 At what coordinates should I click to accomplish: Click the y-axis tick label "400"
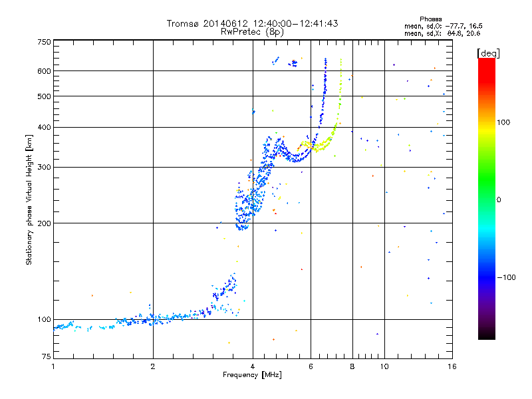click(x=44, y=127)
